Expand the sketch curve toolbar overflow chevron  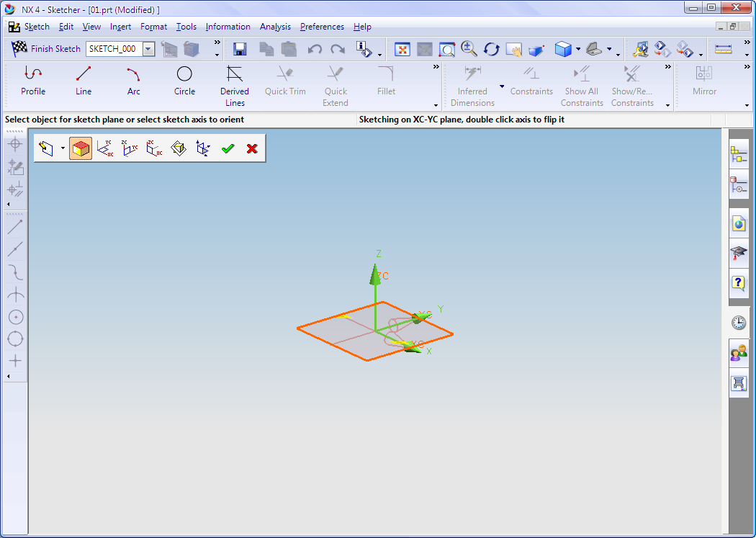(x=436, y=67)
